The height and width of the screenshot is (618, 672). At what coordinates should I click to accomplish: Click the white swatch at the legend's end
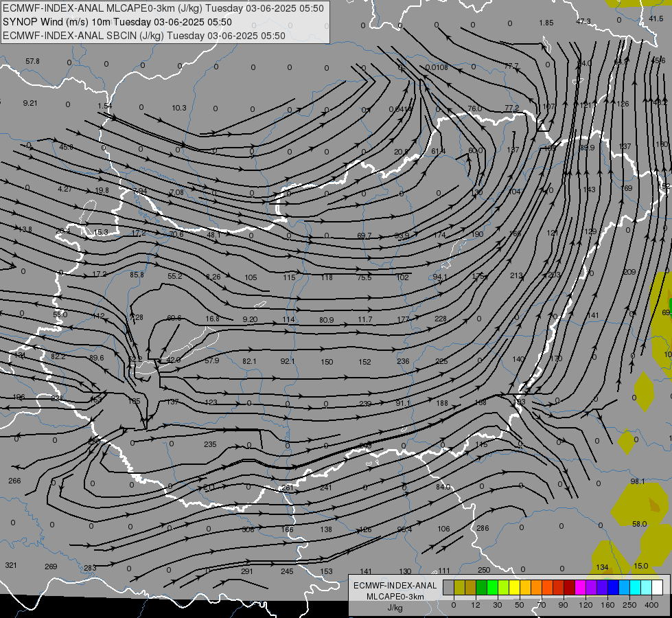[x=657, y=588]
